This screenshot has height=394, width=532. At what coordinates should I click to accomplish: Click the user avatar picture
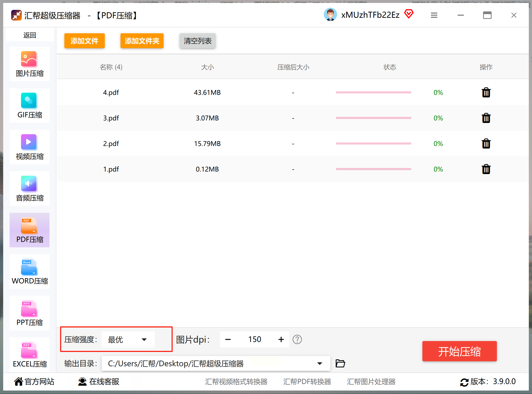coord(330,15)
